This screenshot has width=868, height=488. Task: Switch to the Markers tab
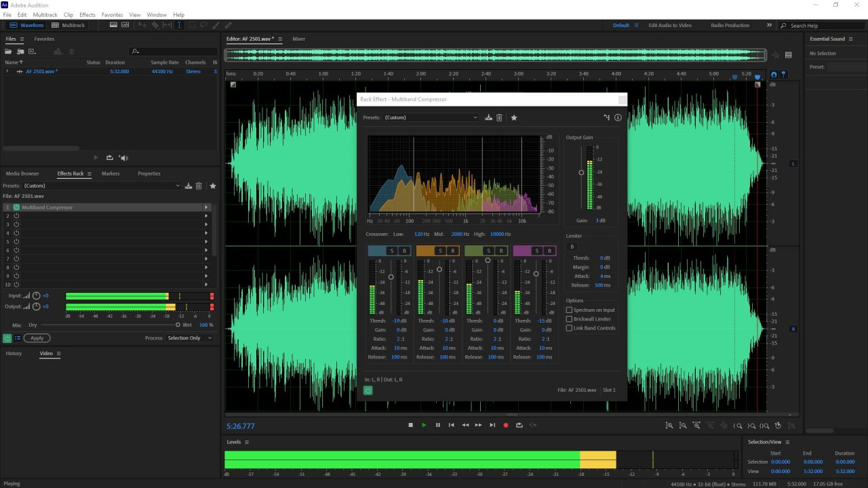click(x=111, y=174)
